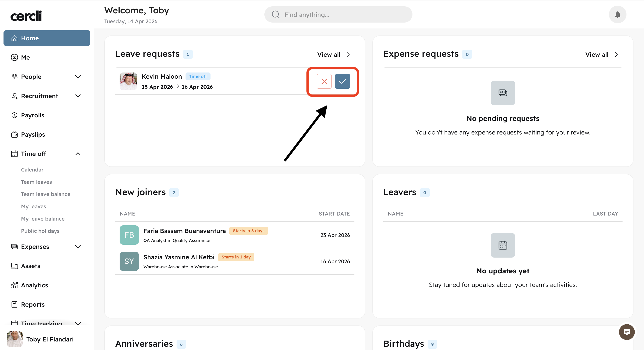View all leave requests
This screenshot has width=644, height=350.
(333, 55)
